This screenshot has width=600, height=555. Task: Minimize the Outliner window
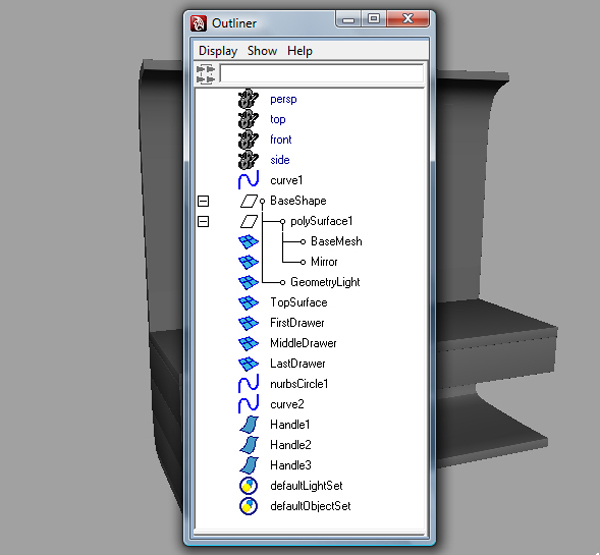(348, 19)
